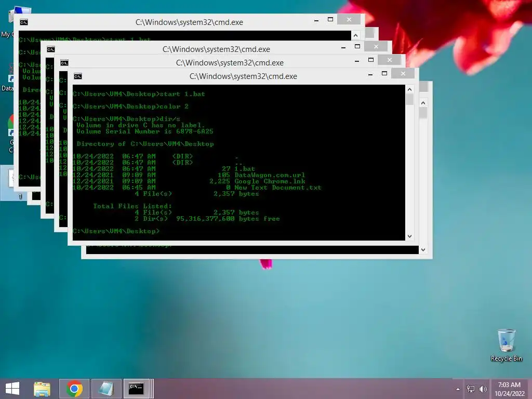Image resolution: width=532 pixels, height=399 pixels.
Task: Click the front cmd window's system icon
Action: tap(78, 76)
